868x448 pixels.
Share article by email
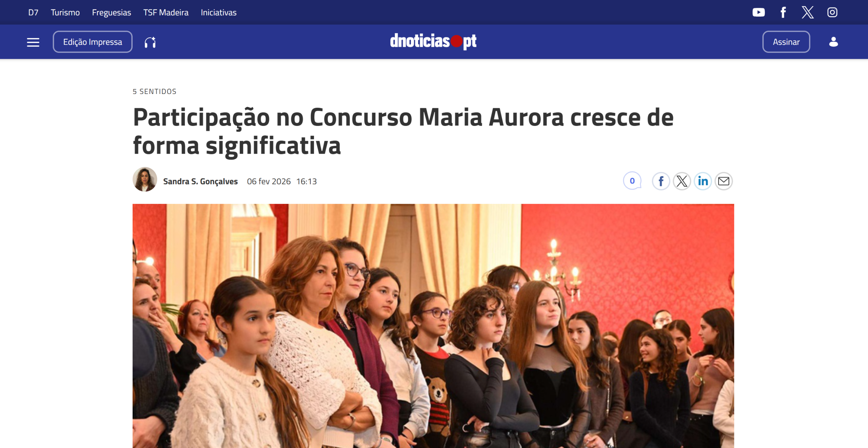[x=724, y=181]
